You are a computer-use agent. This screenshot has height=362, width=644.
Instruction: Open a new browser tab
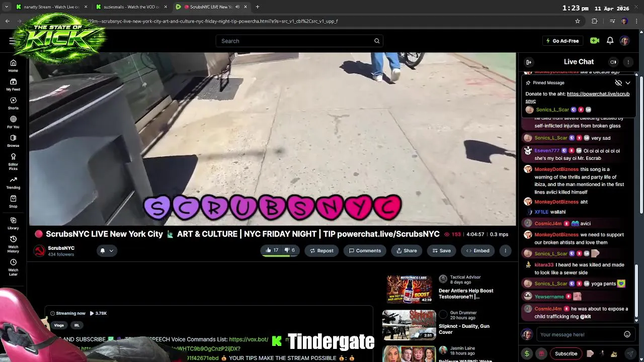[257, 7]
